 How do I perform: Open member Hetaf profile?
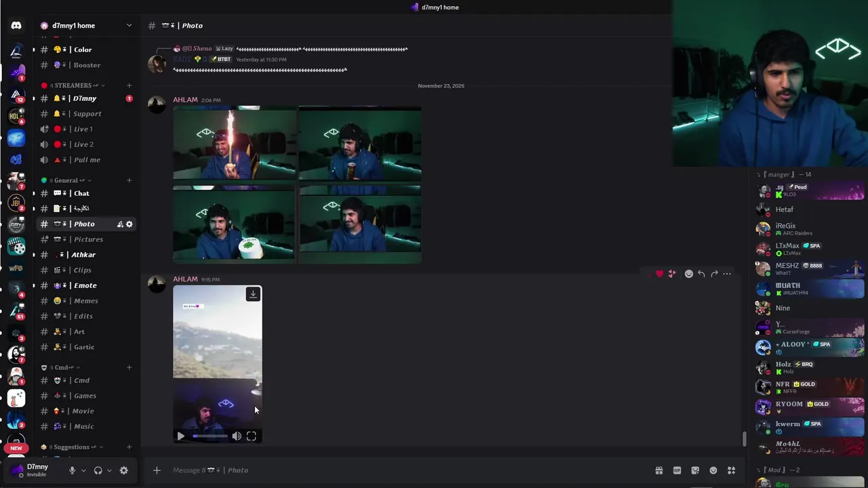(x=810, y=209)
